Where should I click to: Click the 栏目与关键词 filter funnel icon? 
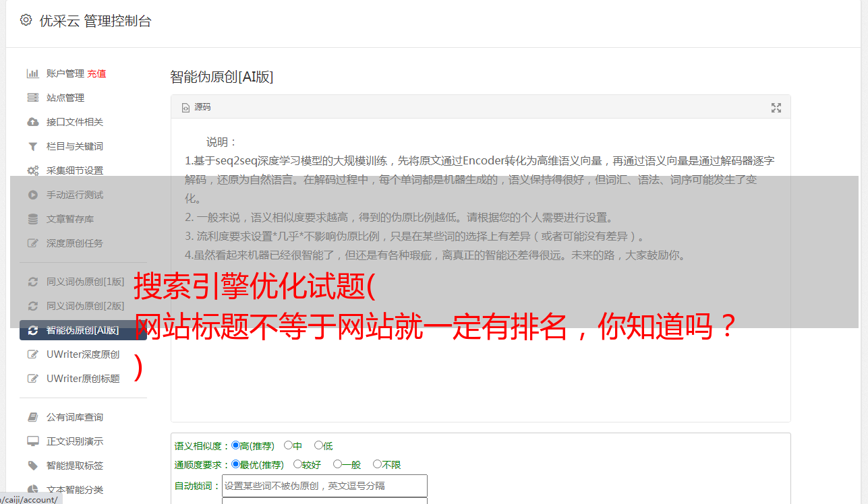tap(32, 146)
